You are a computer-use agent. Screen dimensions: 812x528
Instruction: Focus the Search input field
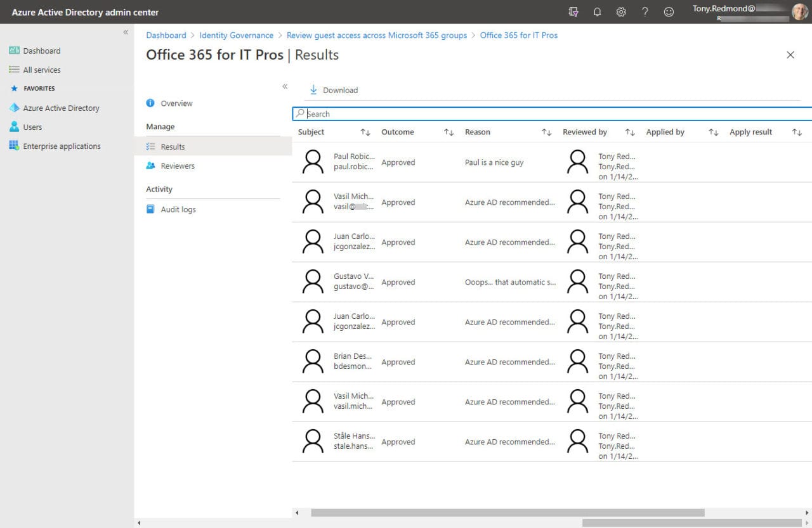[552, 114]
